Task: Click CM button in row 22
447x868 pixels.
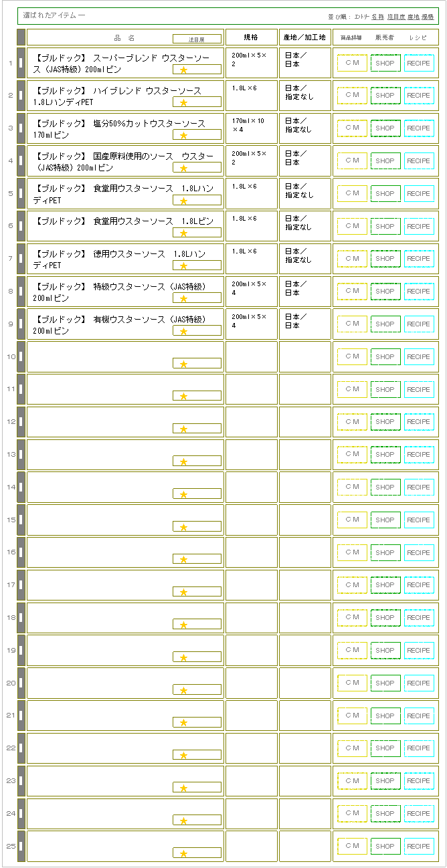Action: click(352, 749)
